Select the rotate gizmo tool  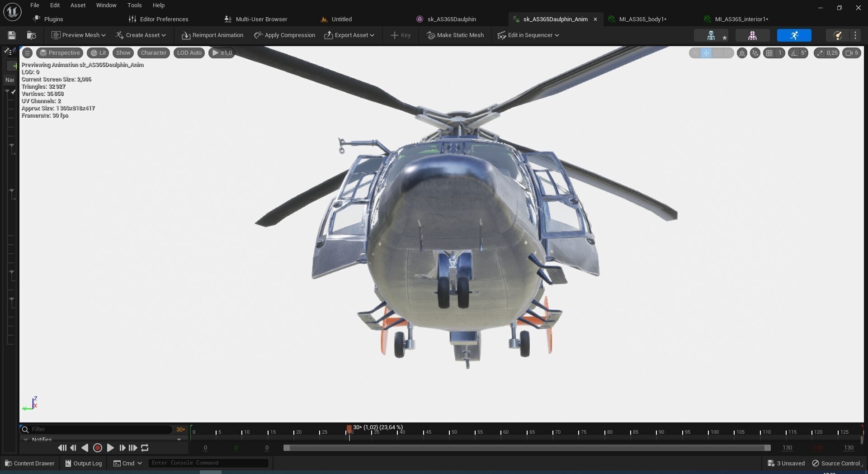(x=717, y=53)
